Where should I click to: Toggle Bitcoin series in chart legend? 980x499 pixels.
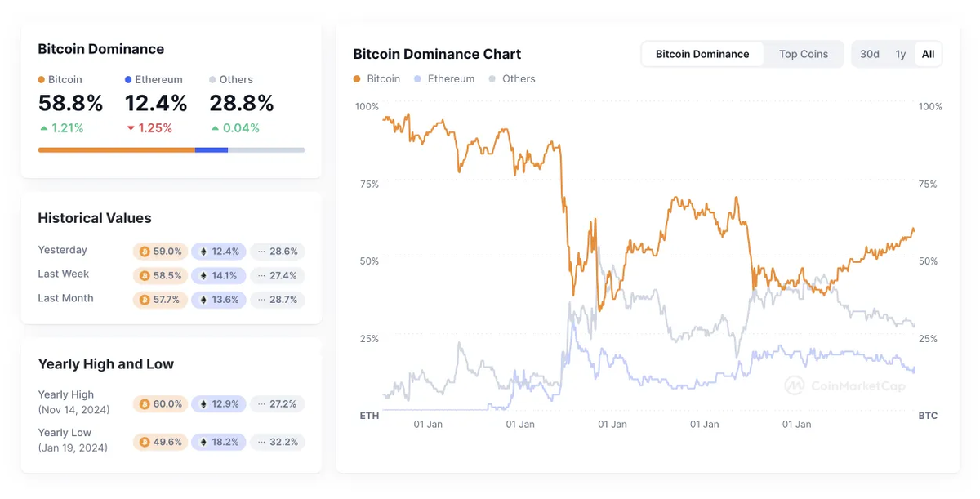click(x=376, y=79)
